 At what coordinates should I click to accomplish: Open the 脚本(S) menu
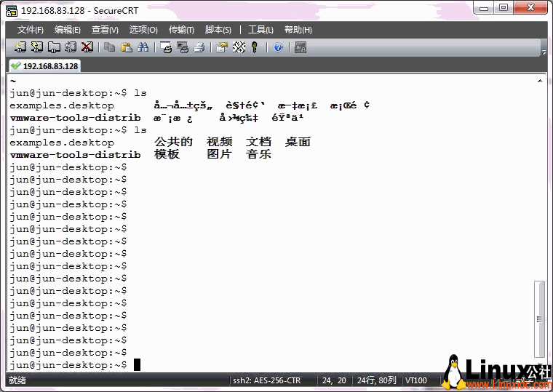218,30
